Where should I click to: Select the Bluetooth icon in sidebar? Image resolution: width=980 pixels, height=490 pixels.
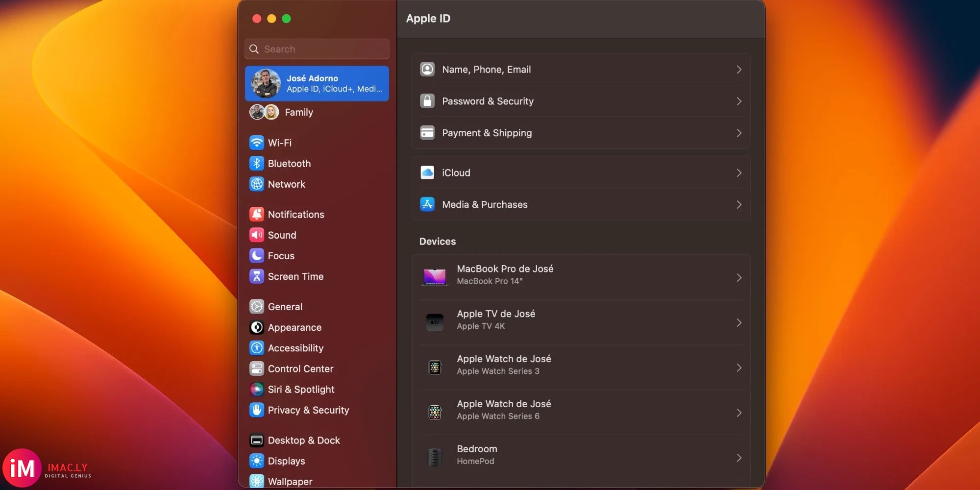click(x=257, y=163)
